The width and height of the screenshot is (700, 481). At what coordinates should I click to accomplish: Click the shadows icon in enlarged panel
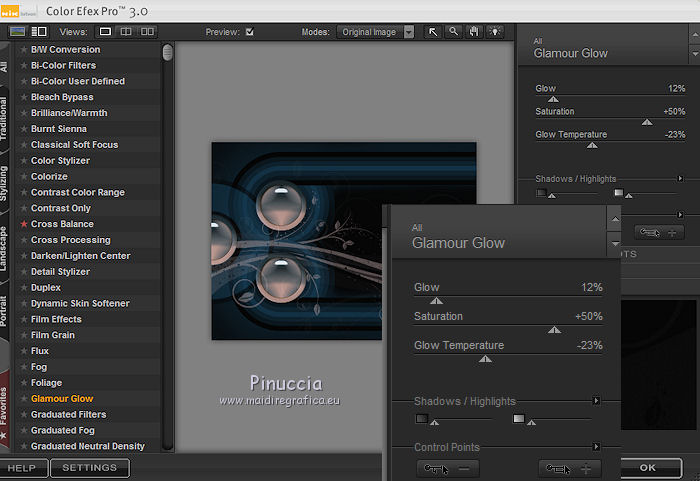[x=422, y=418]
